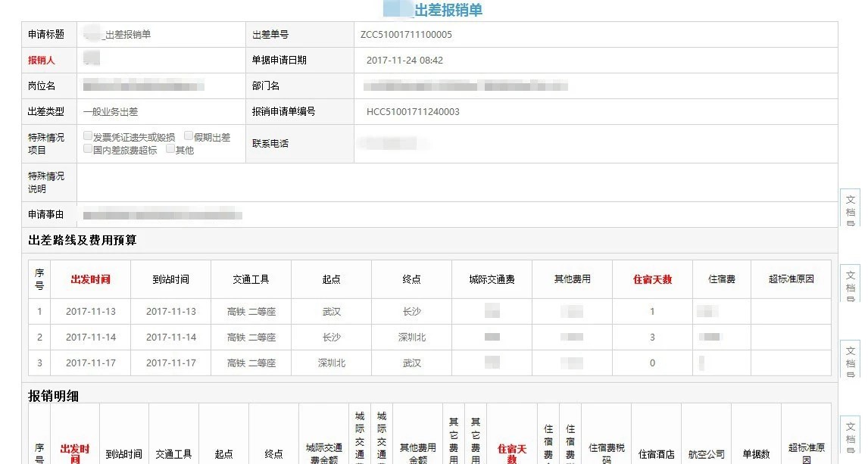The height and width of the screenshot is (464, 868).
Task: Click the 报销申请单编号 value HCC51001711240003
Action: (x=413, y=112)
